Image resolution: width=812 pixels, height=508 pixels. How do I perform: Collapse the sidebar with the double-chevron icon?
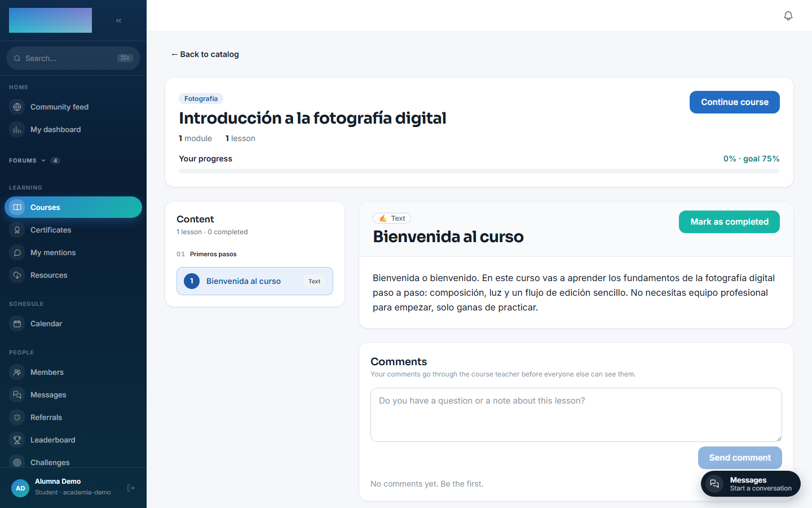[x=118, y=20]
